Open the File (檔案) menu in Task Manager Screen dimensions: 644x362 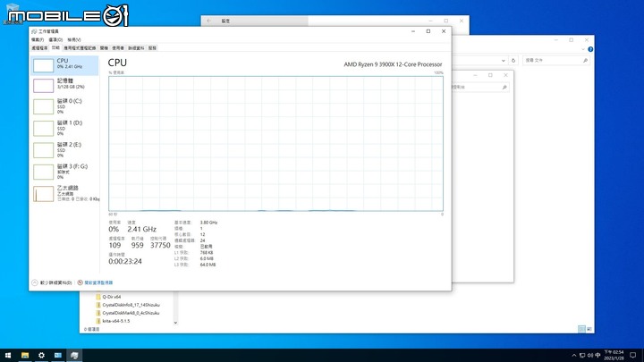pos(38,40)
